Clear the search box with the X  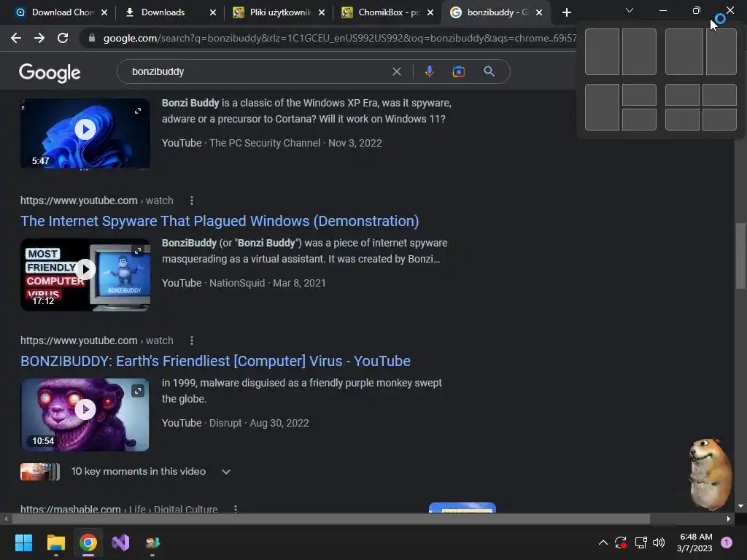396,71
